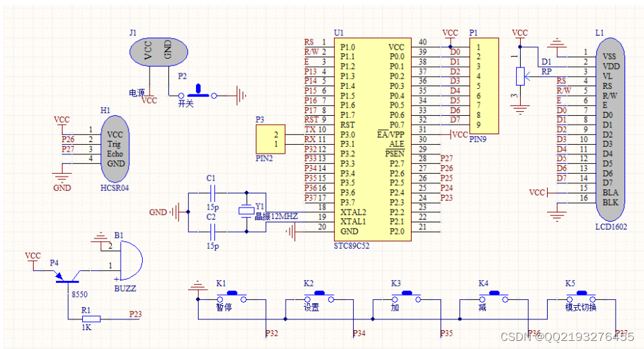Click the upper 15p value under C1
Image resolution: width=644 pixels, height=349 pixels.
[213, 208]
